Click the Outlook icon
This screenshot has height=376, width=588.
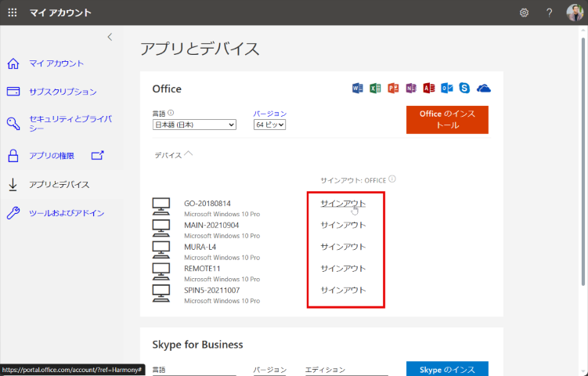pos(446,89)
